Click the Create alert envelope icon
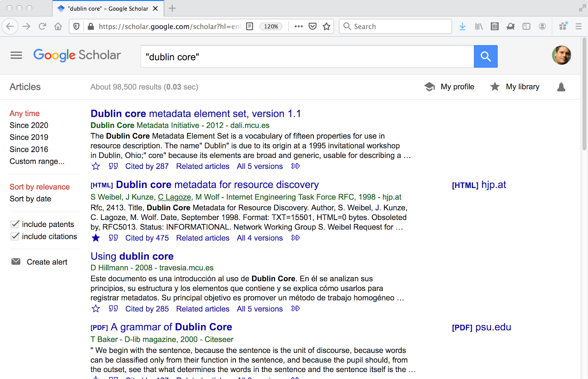Screen dimensions: 588x379 [16, 261]
